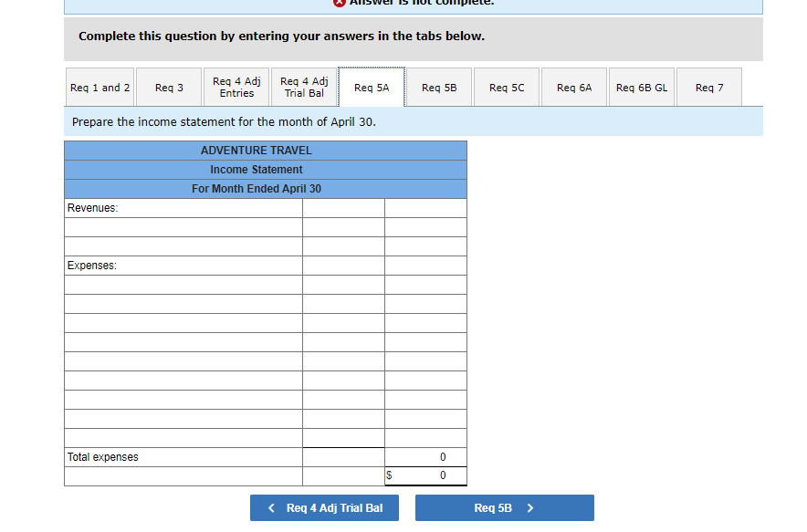Open the Req 5C tab

tap(507, 88)
